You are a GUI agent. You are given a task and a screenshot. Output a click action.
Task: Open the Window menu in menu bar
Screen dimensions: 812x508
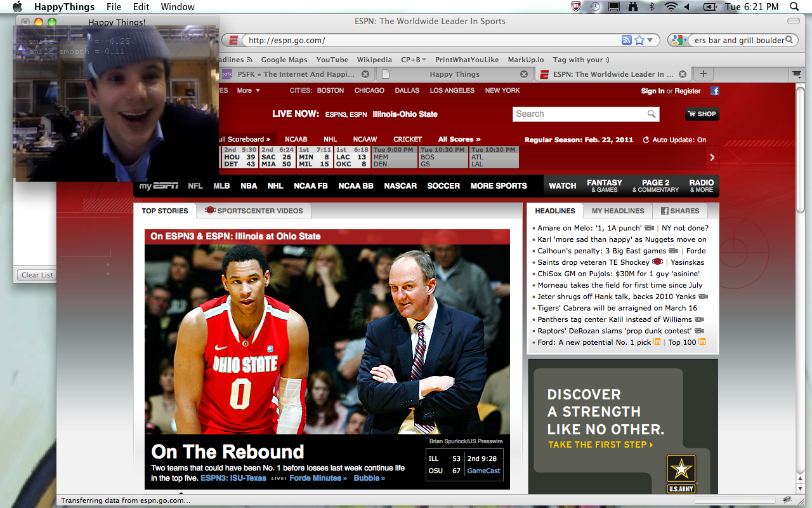178,7
